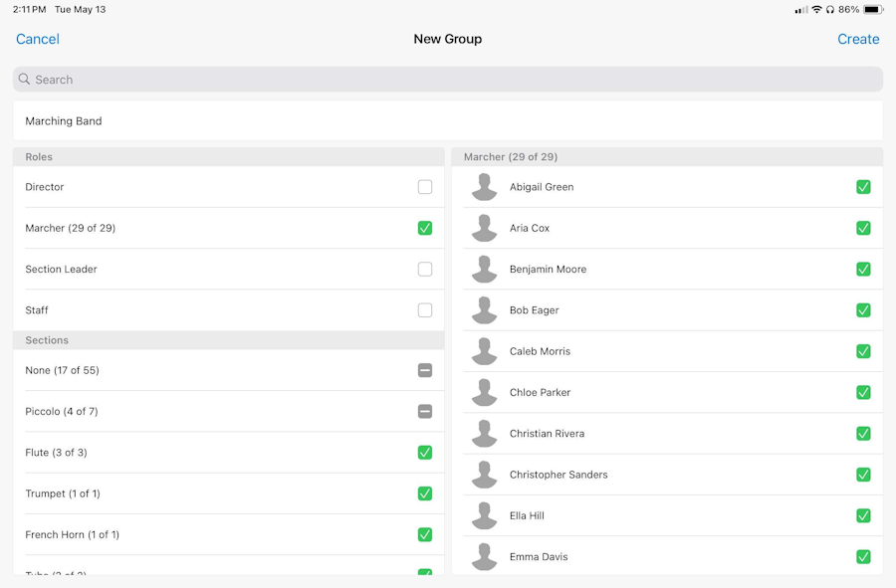This screenshot has height=588, width=896.
Task: Tap Bob Eager's profile silhouette
Action: 485,310
